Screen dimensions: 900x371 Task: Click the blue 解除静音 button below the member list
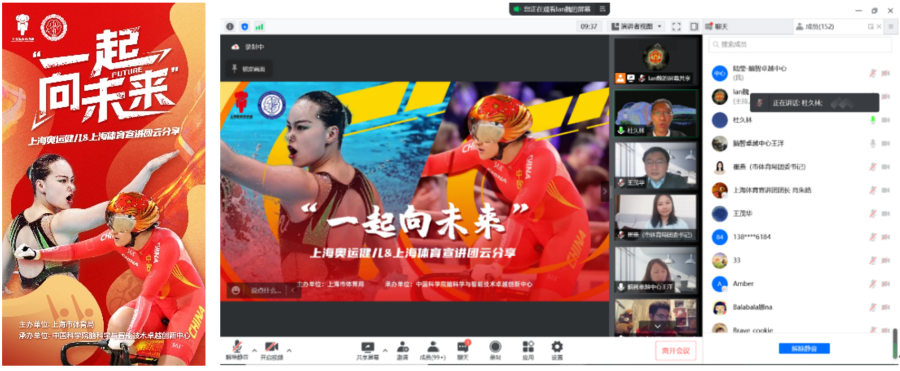804,348
